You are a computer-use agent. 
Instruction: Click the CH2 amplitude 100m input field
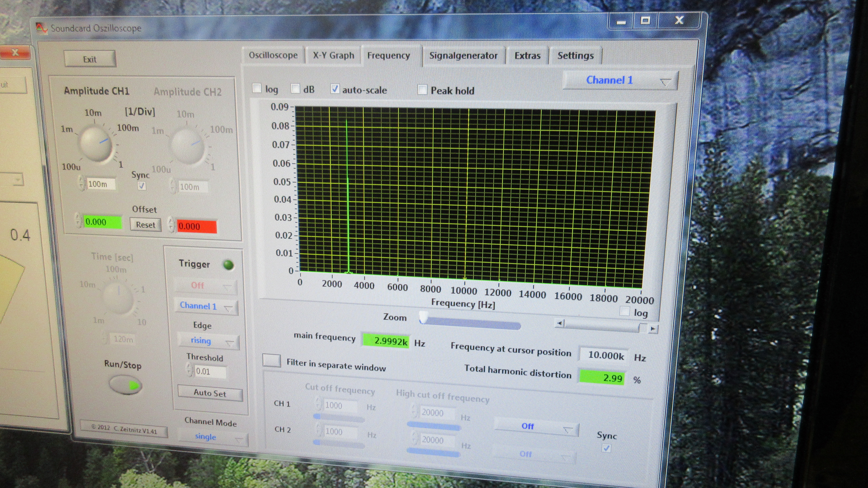point(193,187)
